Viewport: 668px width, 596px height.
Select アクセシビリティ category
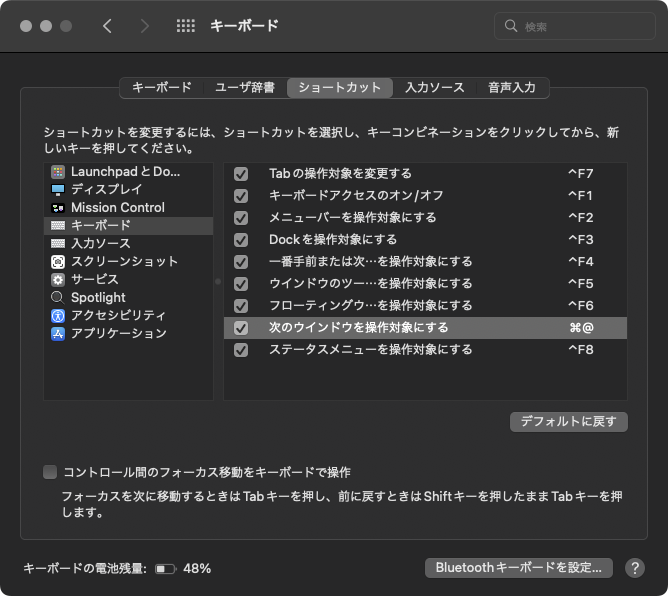coord(128,316)
